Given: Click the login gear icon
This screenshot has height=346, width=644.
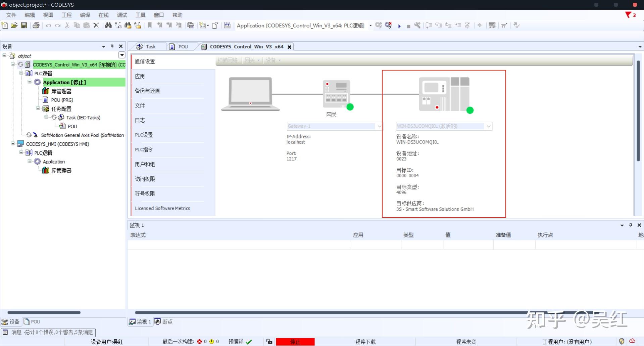Looking at the screenshot, I should (379, 25).
